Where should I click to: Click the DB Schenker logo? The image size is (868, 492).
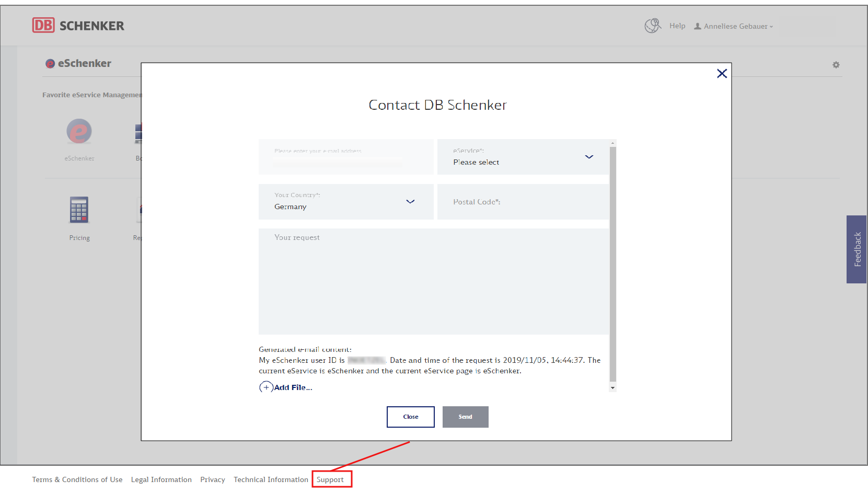78,25
